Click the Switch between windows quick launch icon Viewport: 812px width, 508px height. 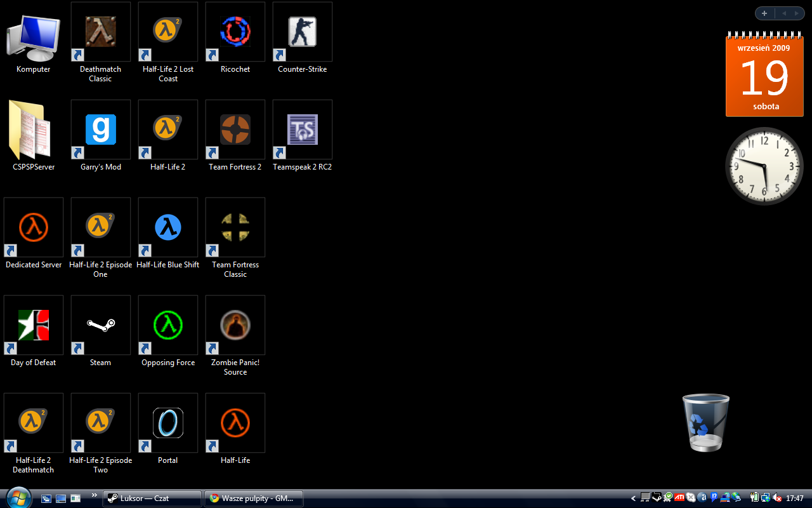46,498
